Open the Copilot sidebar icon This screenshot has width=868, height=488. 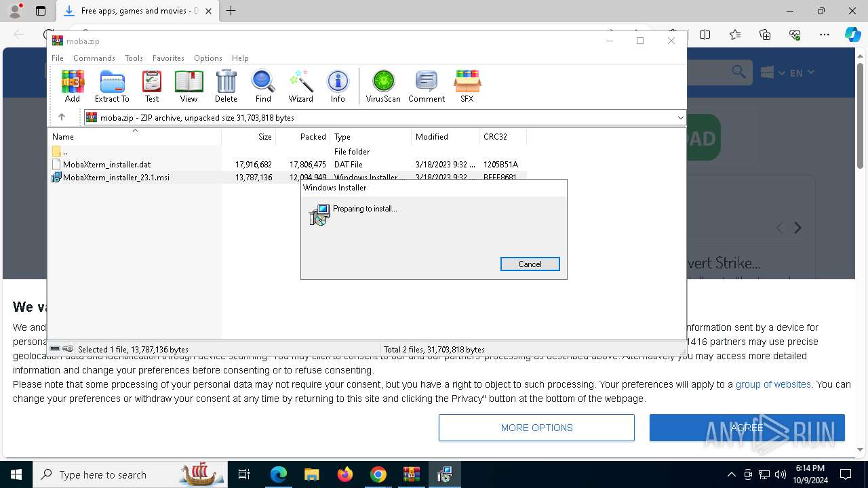click(x=853, y=35)
